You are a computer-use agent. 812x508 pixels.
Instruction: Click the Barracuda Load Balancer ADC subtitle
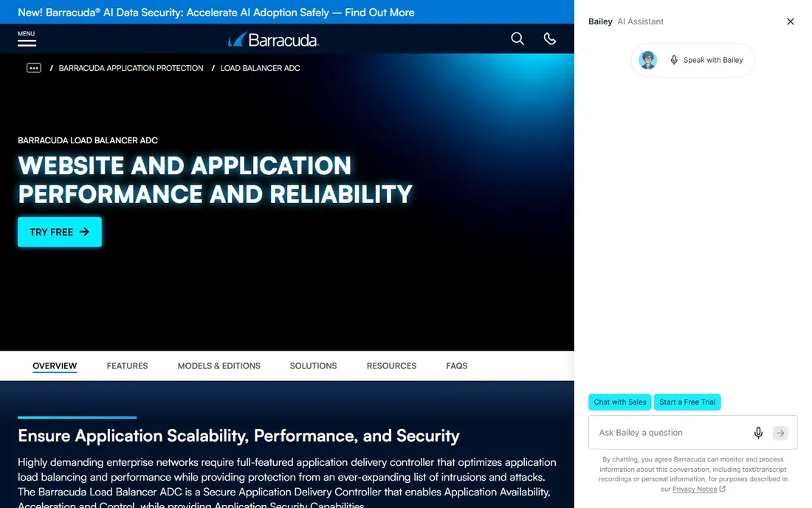(x=88, y=140)
